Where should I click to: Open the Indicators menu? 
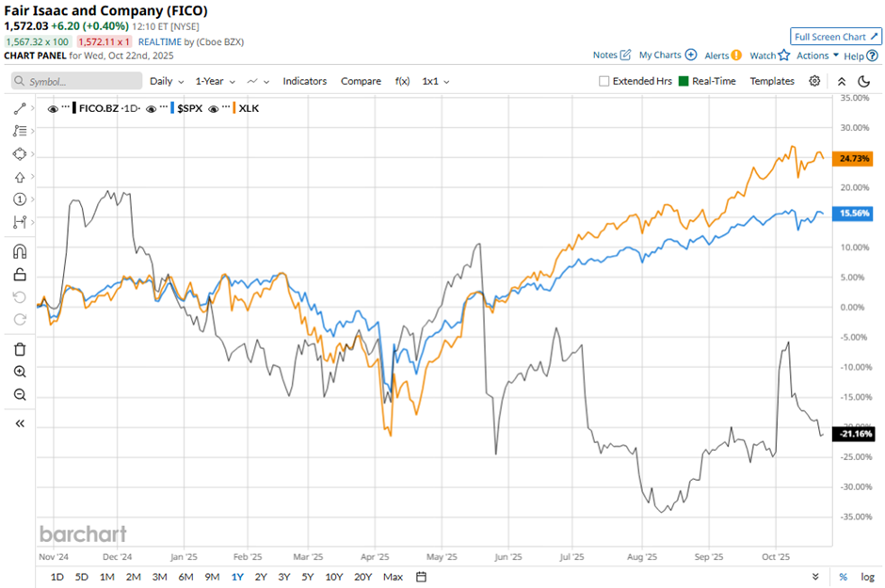(x=305, y=82)
